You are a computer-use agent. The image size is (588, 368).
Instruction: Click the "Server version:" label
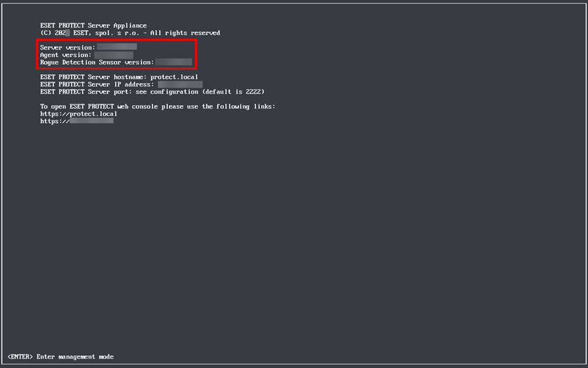pos(67,48)
